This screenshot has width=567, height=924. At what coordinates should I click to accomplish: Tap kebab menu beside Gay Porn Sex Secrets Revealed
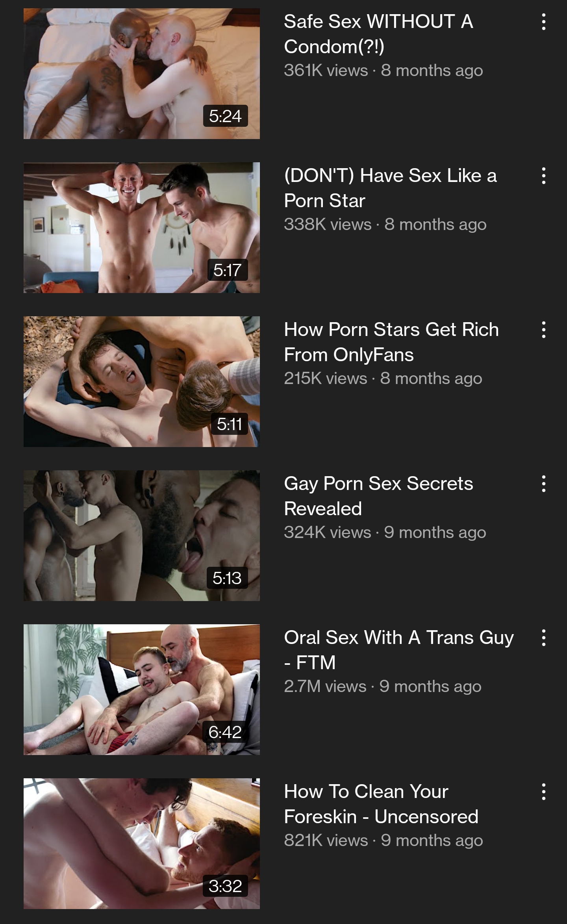pos(543,484)
